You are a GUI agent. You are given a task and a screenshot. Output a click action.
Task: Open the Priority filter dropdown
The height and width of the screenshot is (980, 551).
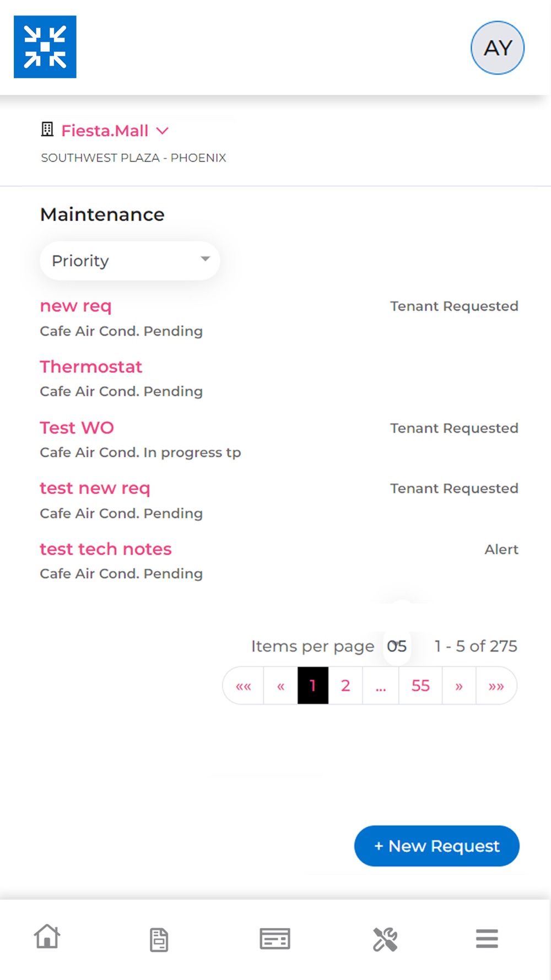(130, 261)
